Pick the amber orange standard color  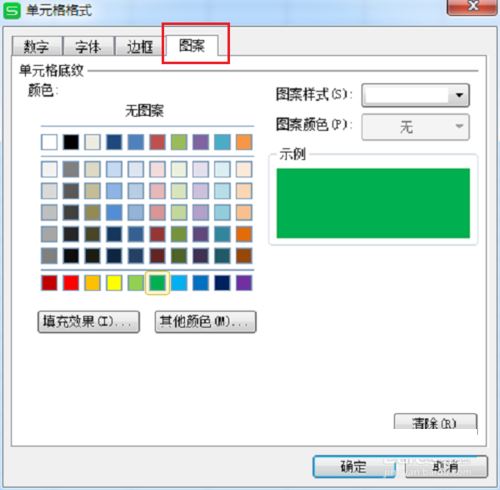coord(92,283)
